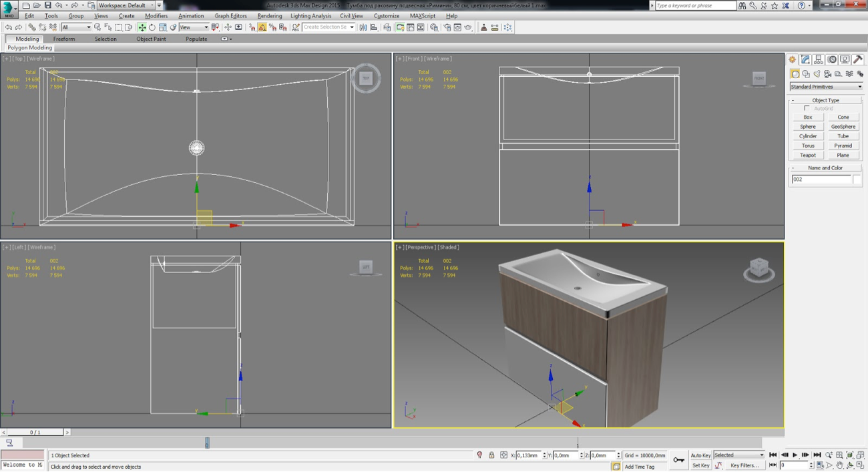
Task: Open the Modifiers menu
Action: 156,16
